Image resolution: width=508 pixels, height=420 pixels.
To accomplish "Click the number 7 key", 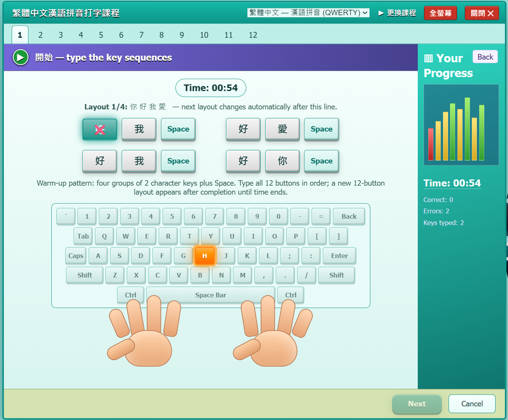I will 215,216.
